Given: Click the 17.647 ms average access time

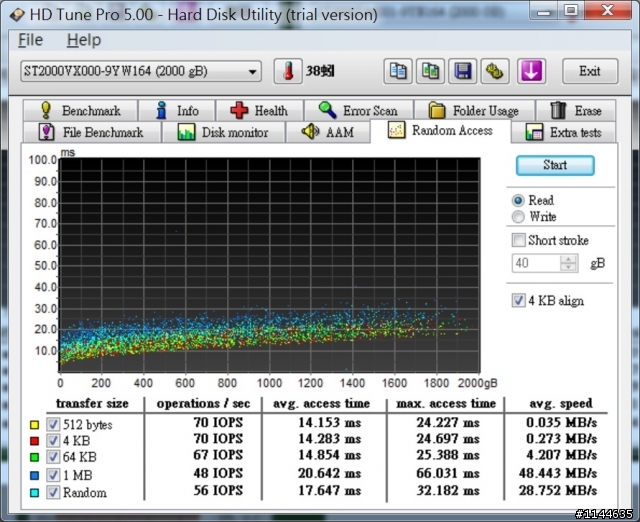Looking at the screenshot, I should [329, 490].
